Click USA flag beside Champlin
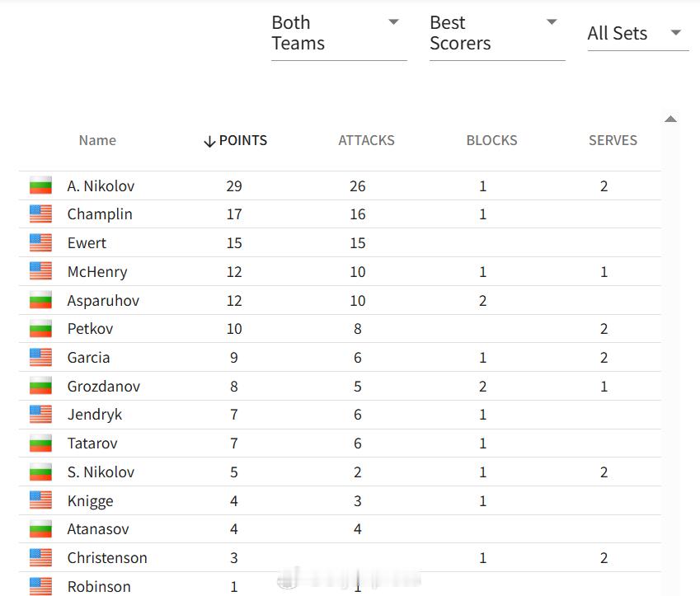This screenshot has width=700, height=596. click(x=40, y=214)
